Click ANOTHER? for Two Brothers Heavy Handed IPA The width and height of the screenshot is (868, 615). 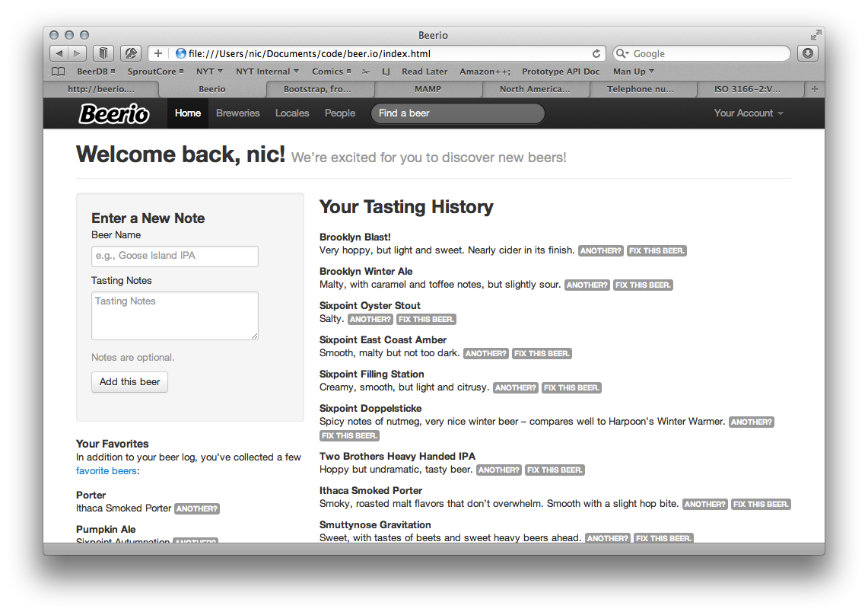coord(499,470)
